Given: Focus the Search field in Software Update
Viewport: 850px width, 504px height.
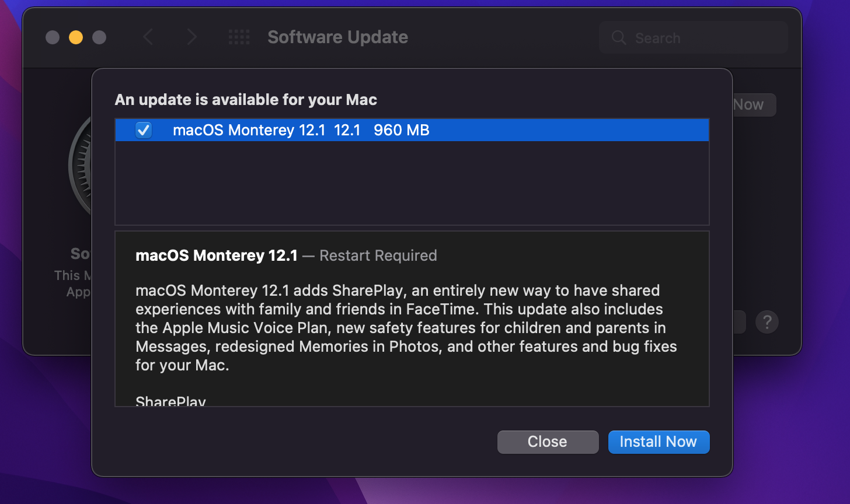Looking at the screenshot, I should 694,38.
